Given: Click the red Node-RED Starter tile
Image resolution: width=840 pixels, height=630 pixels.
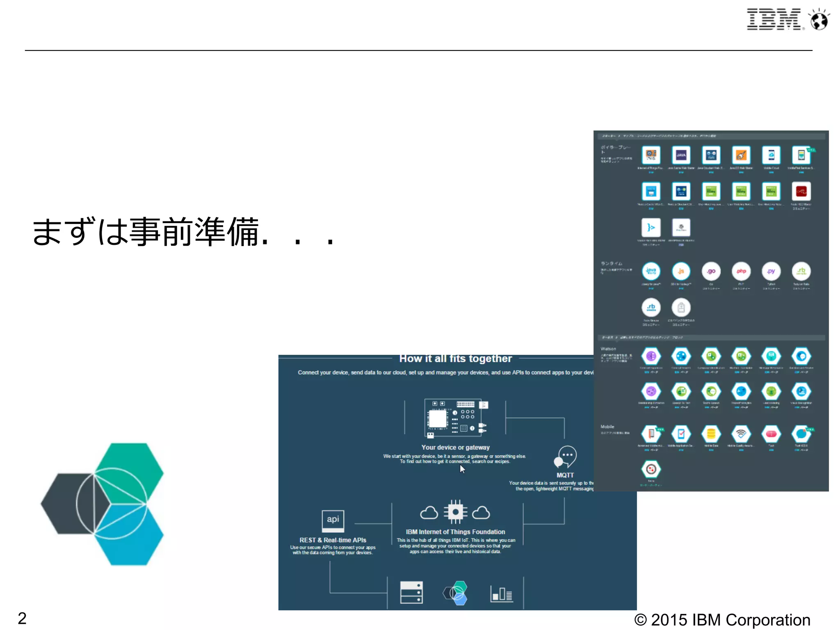Looking at the screenshot, I should tap(801, 192).
